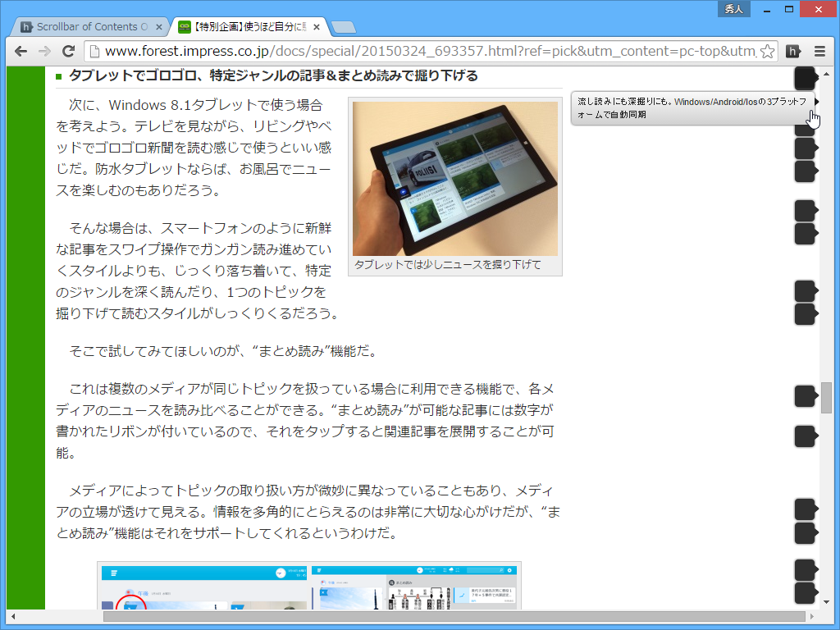Open the Scrollbar of Contents extension icon in toolbar
Screen dimensions: 840x630
pos(793,51)
